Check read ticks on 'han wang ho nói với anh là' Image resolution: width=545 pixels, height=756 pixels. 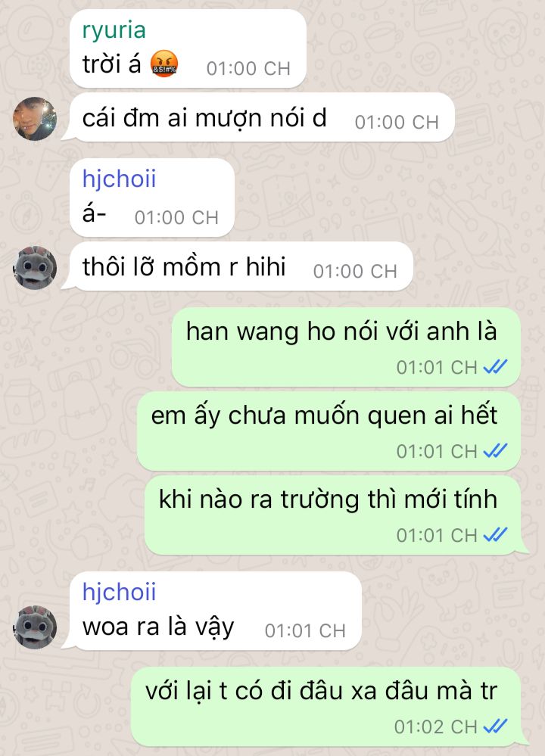click(x=495, y=367)
